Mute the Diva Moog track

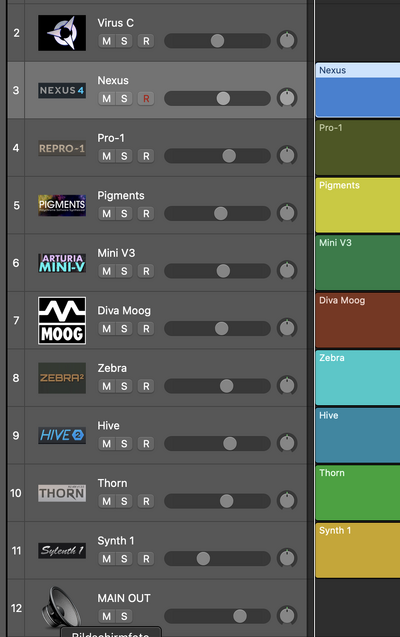coord(106,329)
